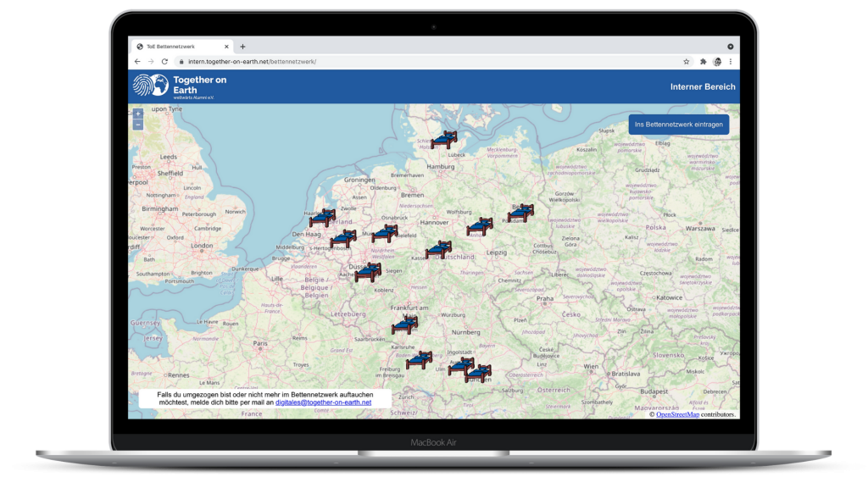The image size is (868, 488).
Task: Open the Chrome three-dot menu
Action: 731,62
